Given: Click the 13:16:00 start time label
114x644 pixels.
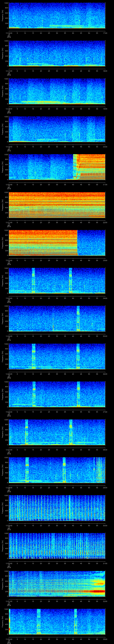Looking at the screenshot, I should (x=9, y=33).
